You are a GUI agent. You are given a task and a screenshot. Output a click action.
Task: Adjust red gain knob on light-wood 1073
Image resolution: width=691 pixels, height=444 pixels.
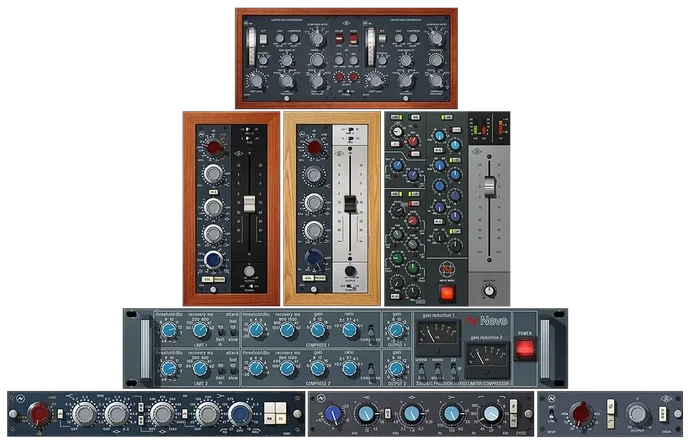(314, 147)
